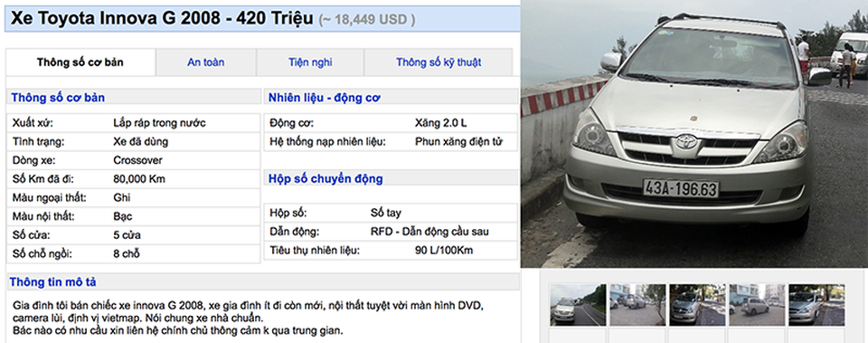This screenshot has width=868, height=343.
Task: Click the interior color value Bạc
Action: click(x=123, y=216)
